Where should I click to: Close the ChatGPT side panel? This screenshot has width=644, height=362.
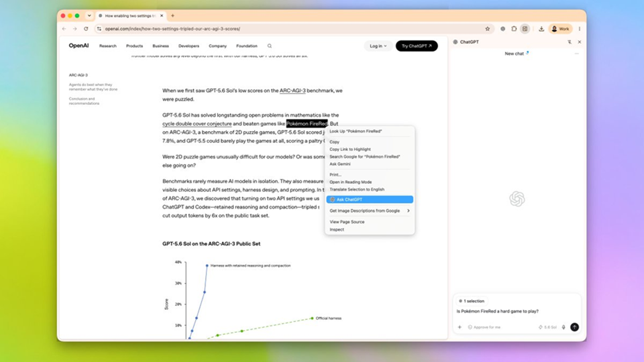point(579,42)
